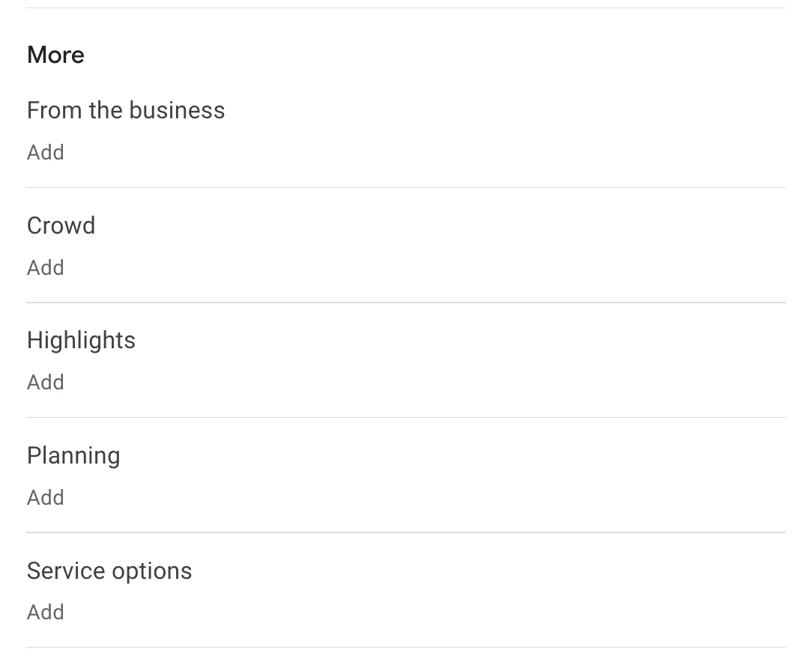
Task: Click the More section heading
Action: coord(55,55)
